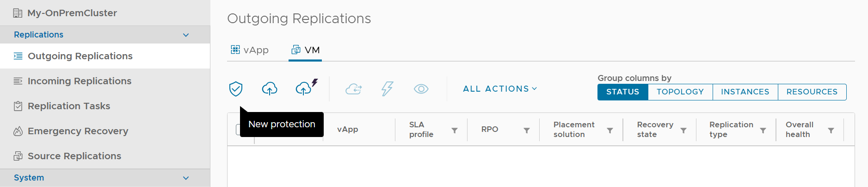The image size is (868, 187).
Task: Filter the SLA profile column
Action: click(455, 131)
